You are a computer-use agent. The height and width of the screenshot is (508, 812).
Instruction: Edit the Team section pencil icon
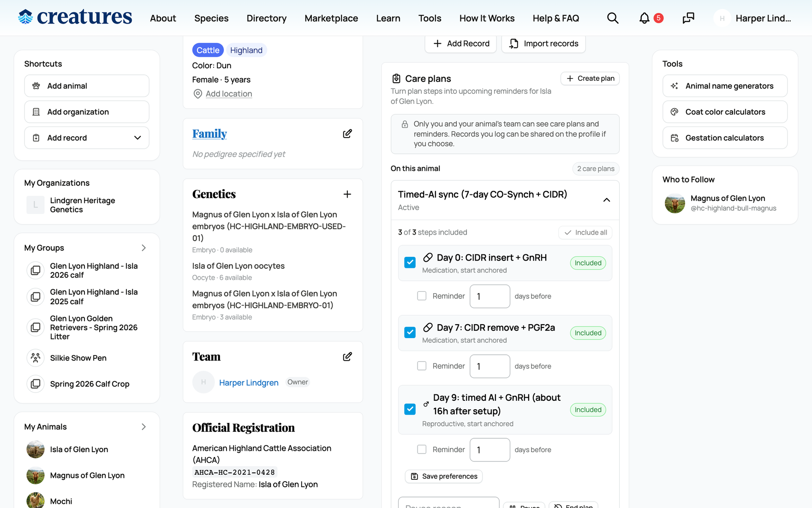[x=347, y=357]
